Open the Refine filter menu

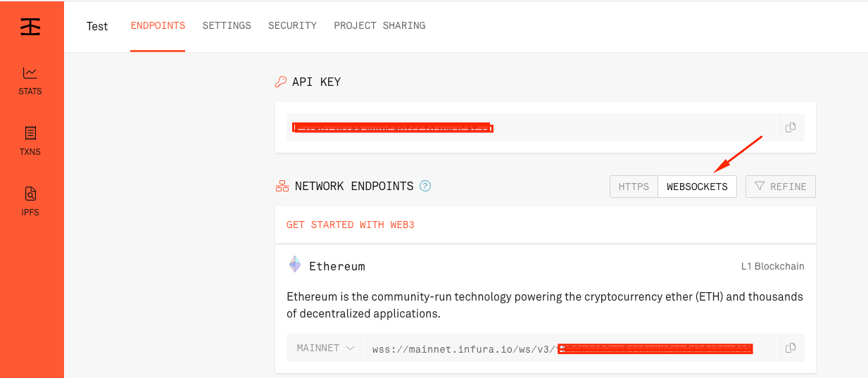click(781, 187)
